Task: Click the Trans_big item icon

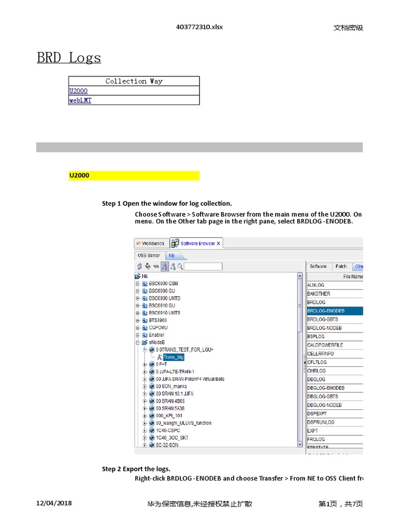Action: pyautogui.click(x=159, y=357)
